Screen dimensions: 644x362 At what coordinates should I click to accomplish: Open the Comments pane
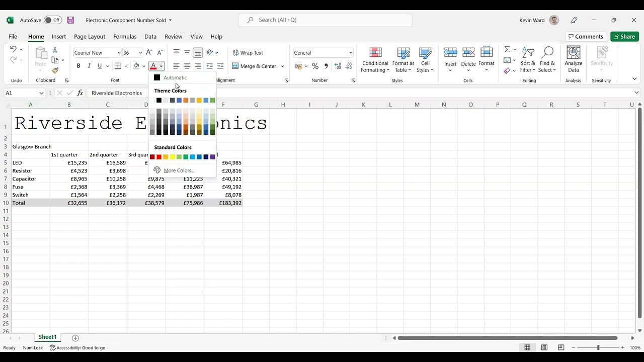coord(586,37)
